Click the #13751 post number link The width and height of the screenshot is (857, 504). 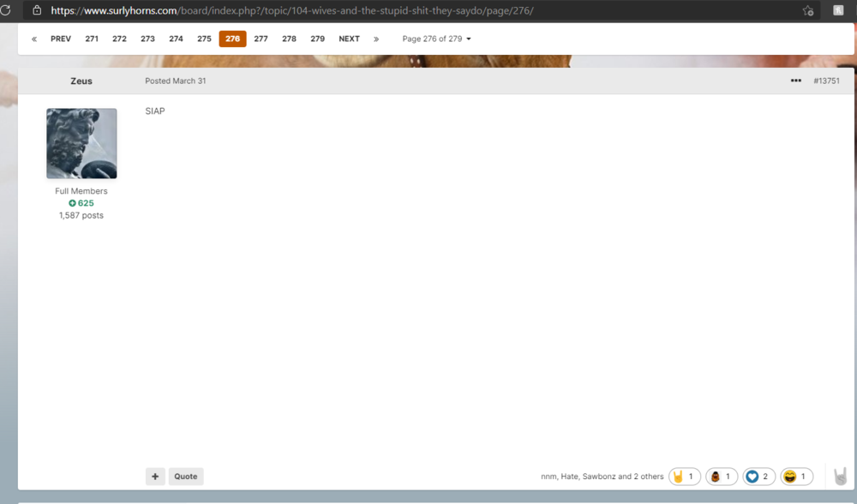coord(826,81)
